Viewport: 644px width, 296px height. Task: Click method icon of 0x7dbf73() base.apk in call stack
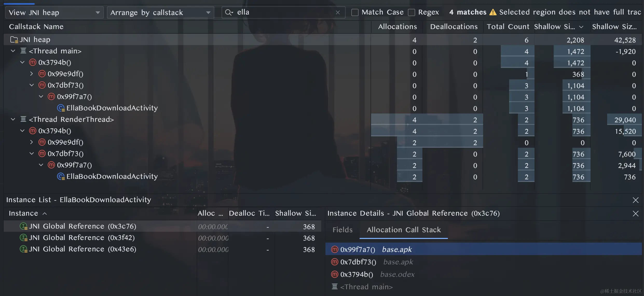click(335, 262)
